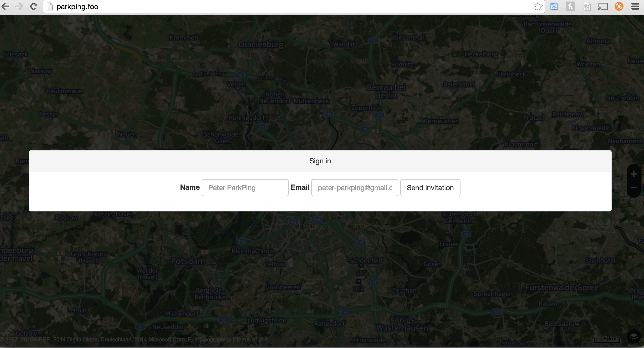
Task: Open the Terms of use link
Action: [x=251, y=339]
